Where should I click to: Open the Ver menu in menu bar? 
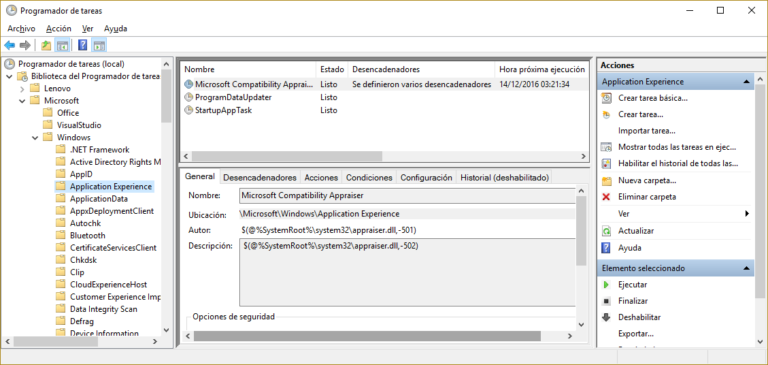coord(88,28)
